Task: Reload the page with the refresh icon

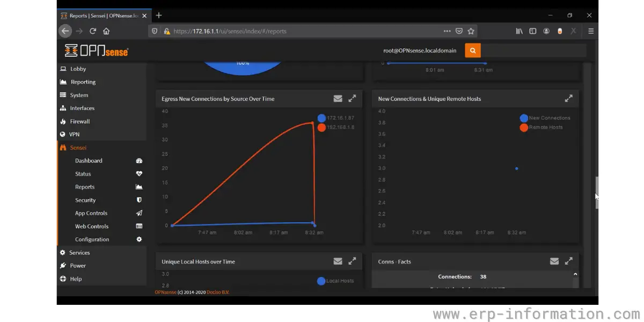Action: click(93, 31)
